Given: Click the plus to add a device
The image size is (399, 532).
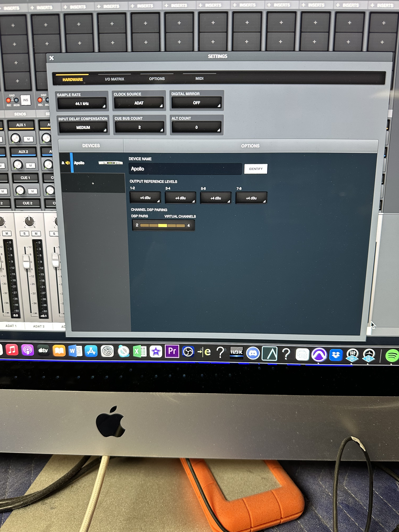Looking at the screenshot, I should click(x=93, y=184).
